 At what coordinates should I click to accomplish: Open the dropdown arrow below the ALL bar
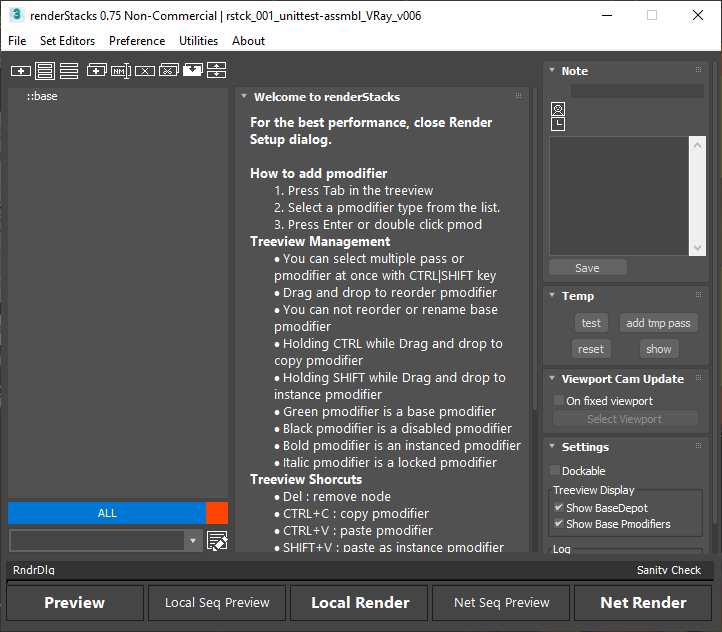pos(193,541)
